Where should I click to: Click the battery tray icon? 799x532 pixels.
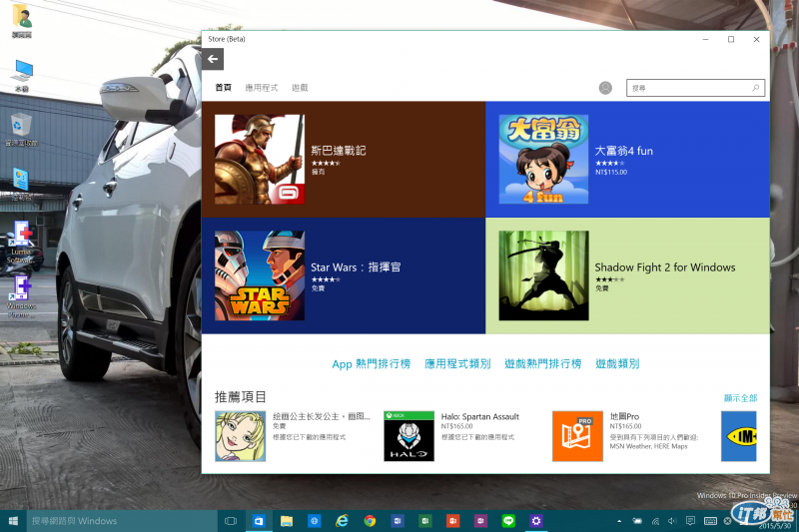coord(637,521)
